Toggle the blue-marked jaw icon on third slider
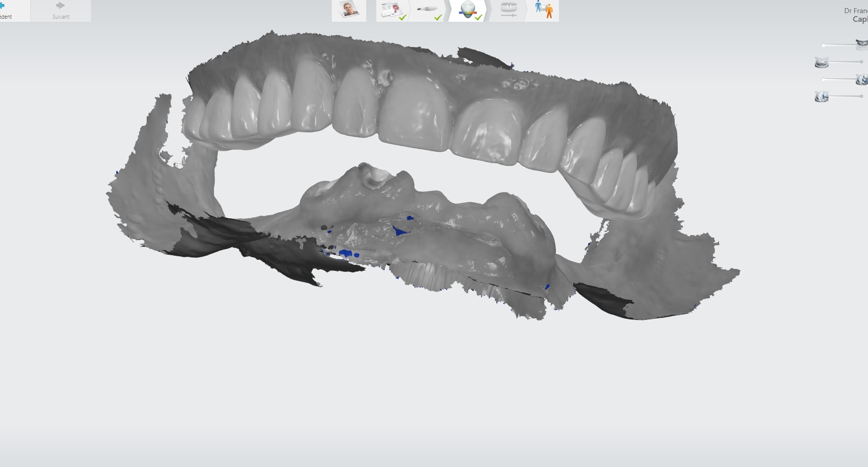Image resolution: width=868 pixels, height=467 pixels. (861, 79)
